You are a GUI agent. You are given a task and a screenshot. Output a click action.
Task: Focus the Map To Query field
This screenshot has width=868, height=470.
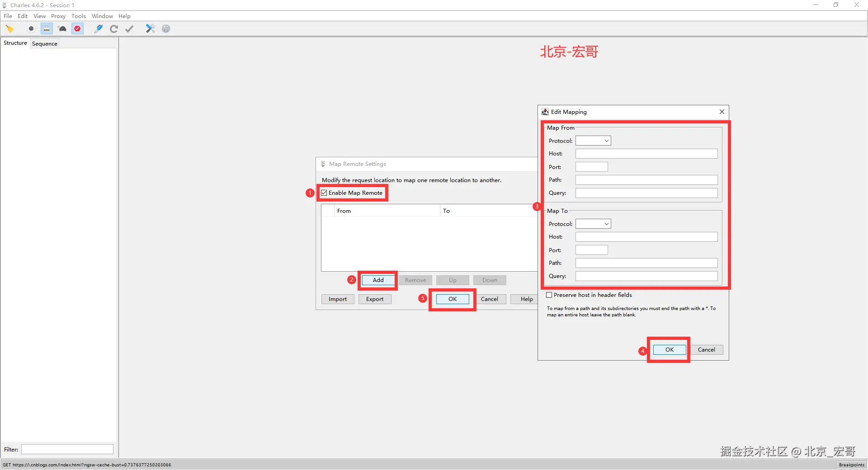coord(646,276)
